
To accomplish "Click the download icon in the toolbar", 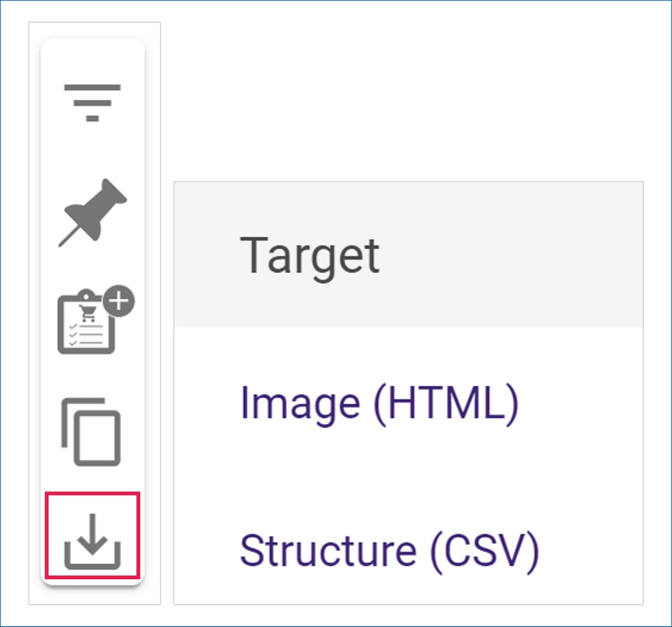I will pos(92,541).
